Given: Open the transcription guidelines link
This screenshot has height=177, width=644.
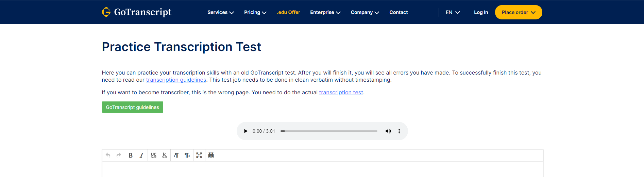Looking at the screenshot, I should (x=176, y=80).
